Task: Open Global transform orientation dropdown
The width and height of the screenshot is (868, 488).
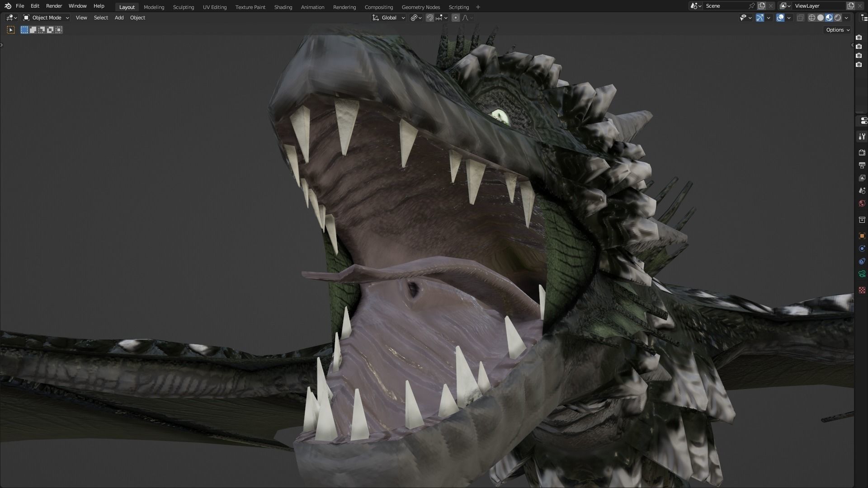Action: [389, 18]
